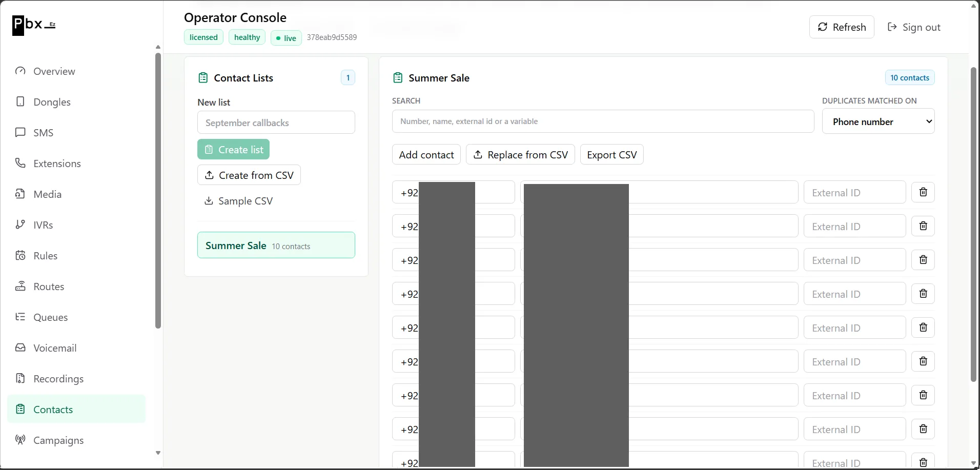Screen dimensions: 980x470
Task: Click the Refresh button icon
Action: pos(822,27)
